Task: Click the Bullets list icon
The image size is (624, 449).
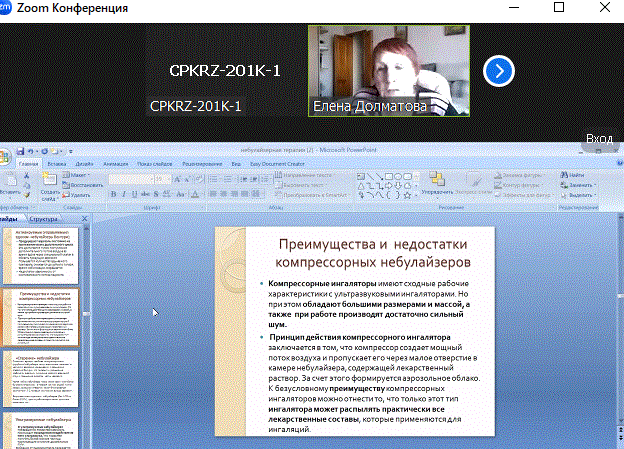Action: pyautogui.click(x=214, y=179)
